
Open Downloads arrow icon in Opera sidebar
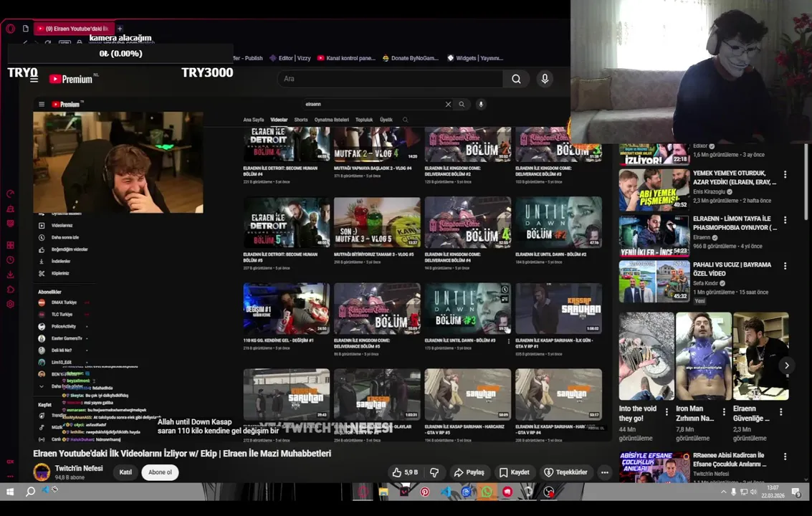pyautogui.click(x=10, y=274)
